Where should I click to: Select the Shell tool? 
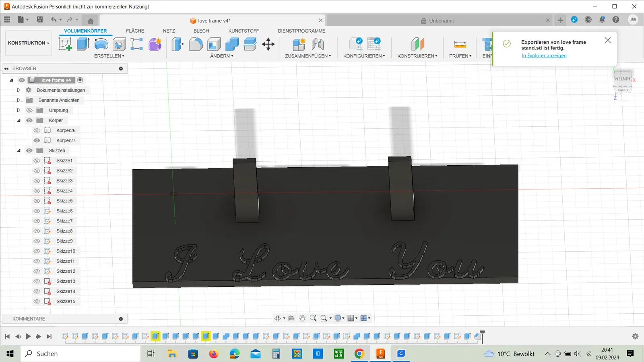point(214,44)
